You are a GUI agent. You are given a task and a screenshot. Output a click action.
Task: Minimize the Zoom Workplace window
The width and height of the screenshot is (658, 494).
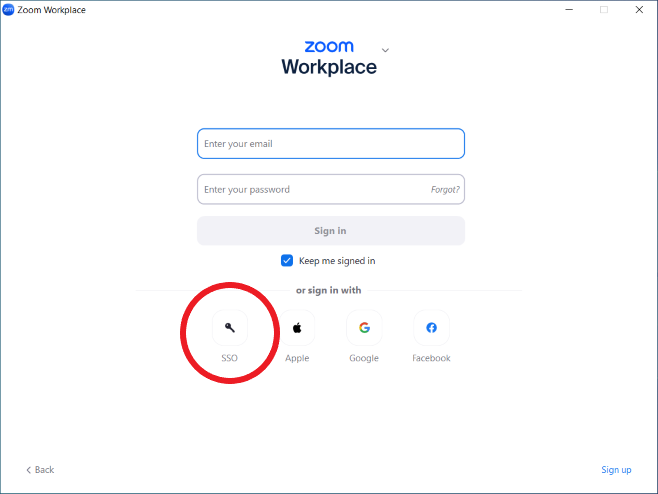tap(569, 9)
